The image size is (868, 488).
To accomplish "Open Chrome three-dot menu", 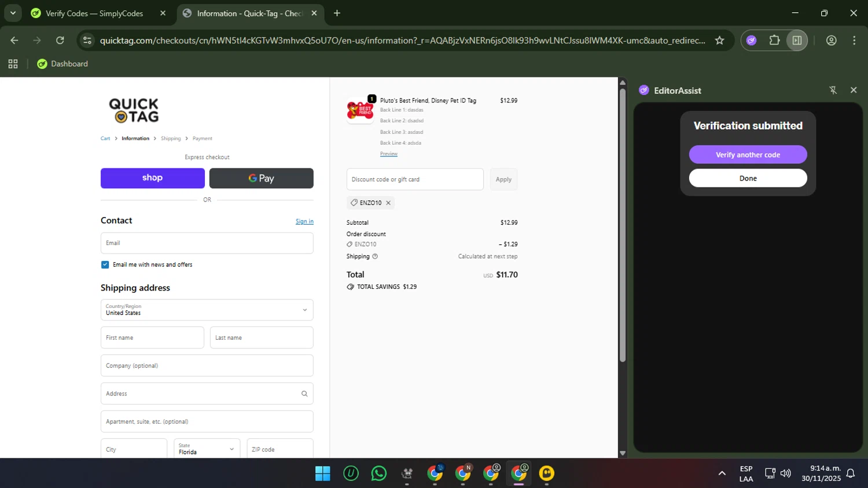I will point(854,41).
